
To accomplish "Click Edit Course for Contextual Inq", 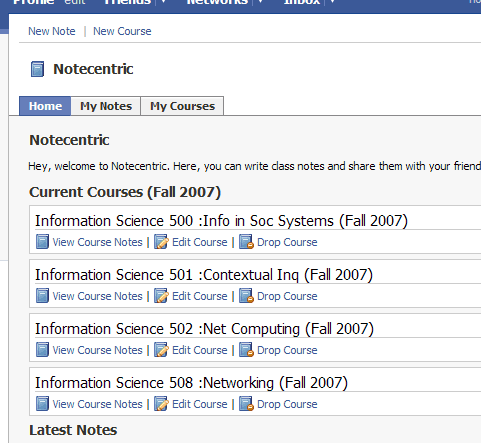I will click(x=200, y=296).
